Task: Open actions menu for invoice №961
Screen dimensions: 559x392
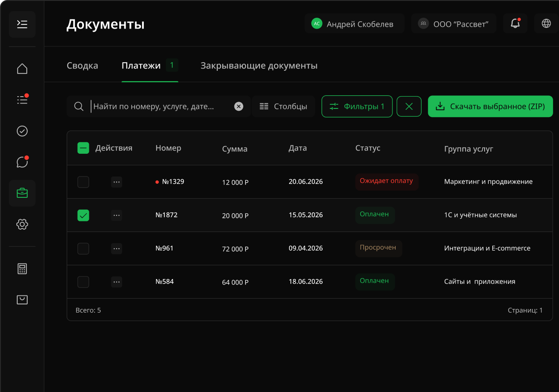Action: 117,249
